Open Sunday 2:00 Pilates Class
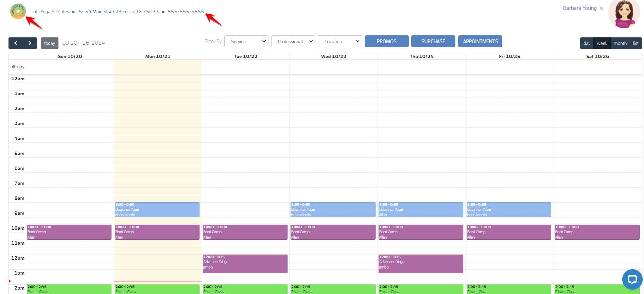Viewport: 644px width, 294px height. coord(69,289)
